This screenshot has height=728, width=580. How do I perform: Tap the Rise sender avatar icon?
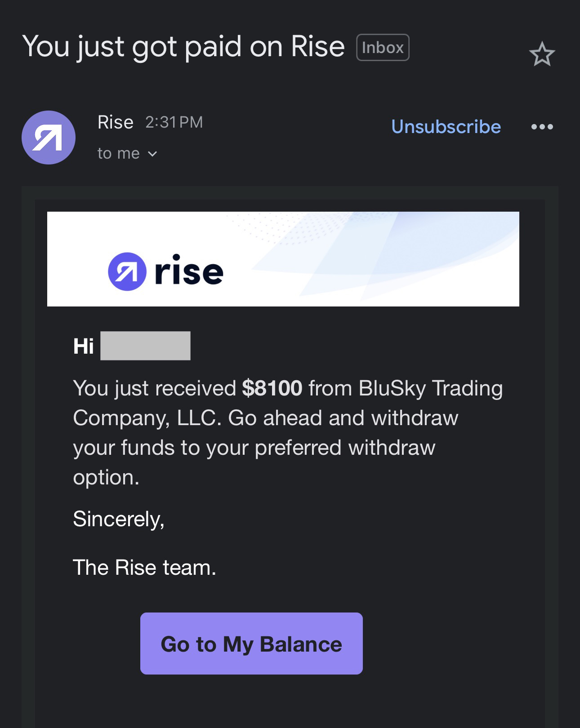pos(49,138)
